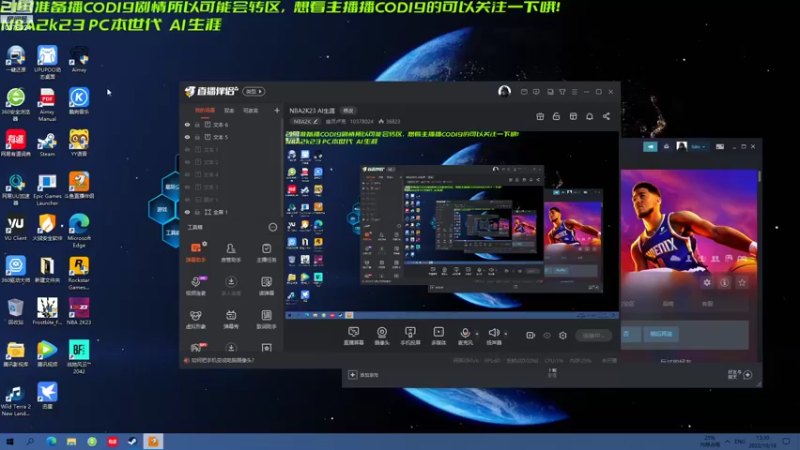The height and width of the screenshot is (450, 800).
Task: Add a 多媒体 media source
Action: (439, 336)
